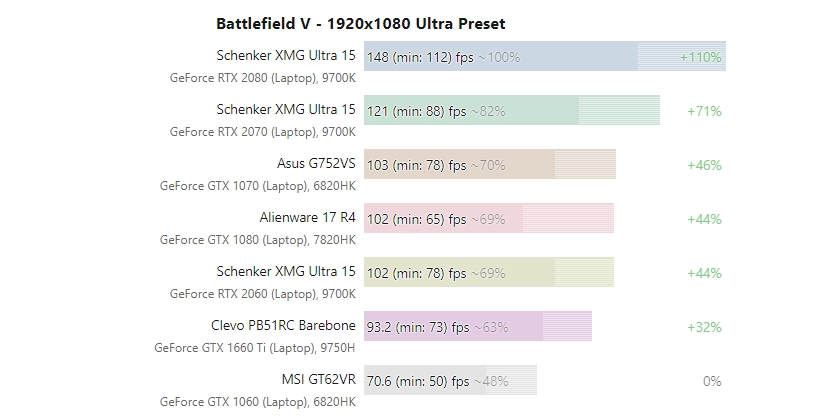Image resolution: width=830 pixels, height=417 pixels.
Task: Click the 0% baseline difference value
Action: pyautogui.click(x=712, y=381)
